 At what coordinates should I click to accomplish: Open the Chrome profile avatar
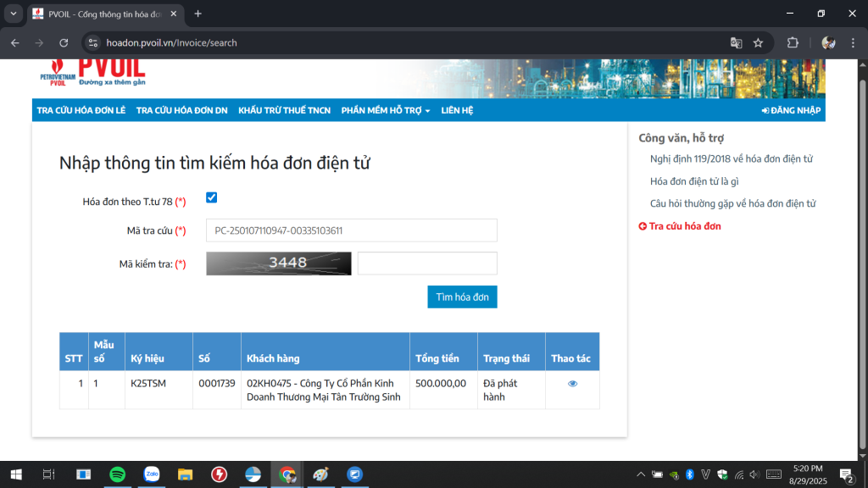point(828,42)
